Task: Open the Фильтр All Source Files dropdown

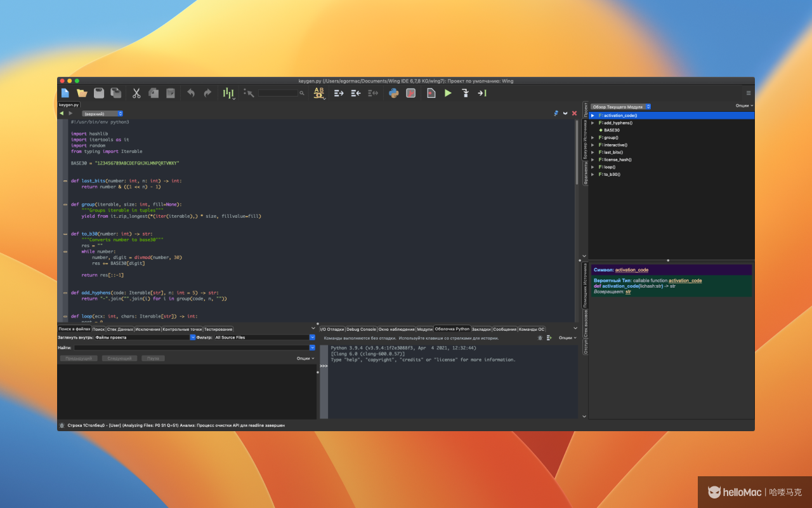Action: coord(265,338)
